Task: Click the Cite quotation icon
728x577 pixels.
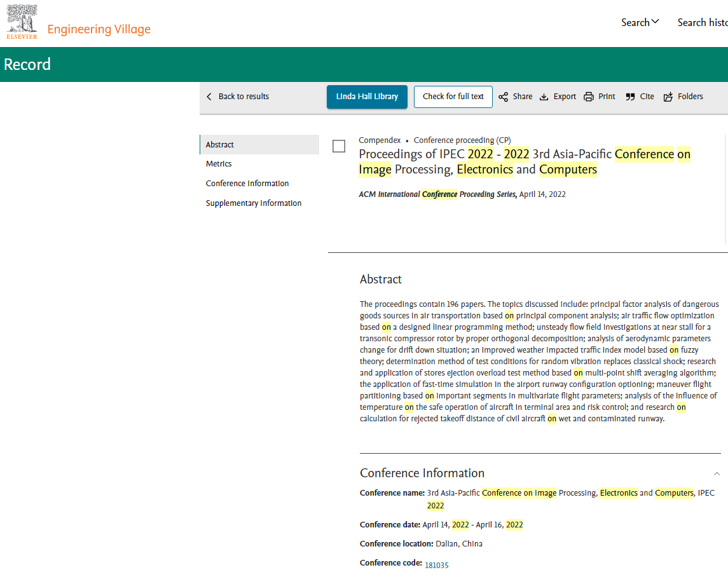Action: point(629,97)
